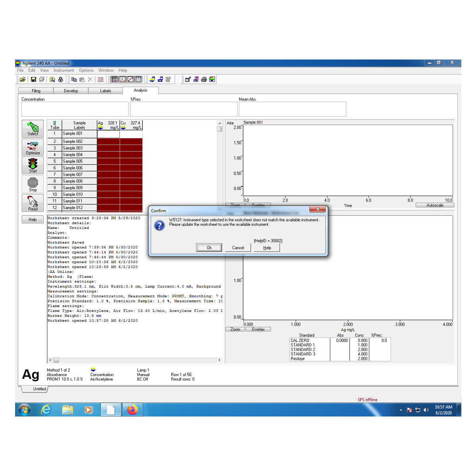Click the sample table's scroll up arrow
The image size is (476, 476).
(x=219, y=123)
